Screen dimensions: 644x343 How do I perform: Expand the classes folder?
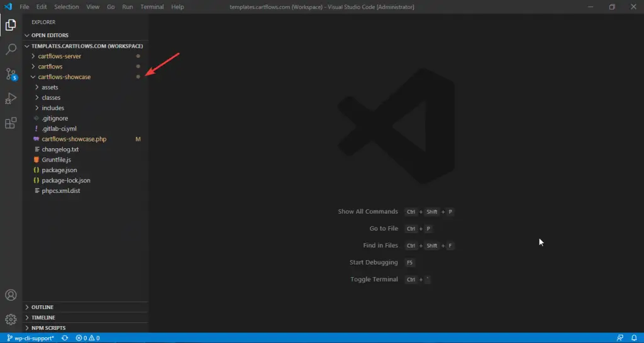(86, 97)
